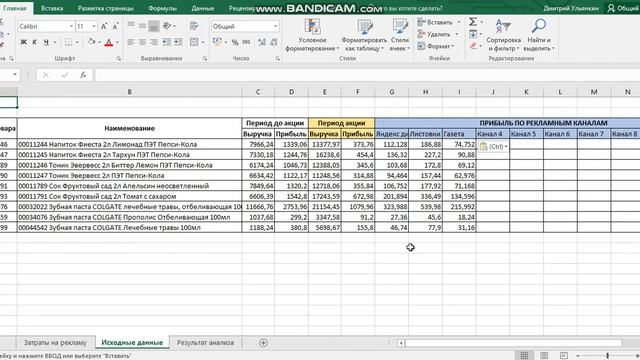Viewport: 640px width, 360px height.
Task: Click the increase decimal icon
Action: 262,42
